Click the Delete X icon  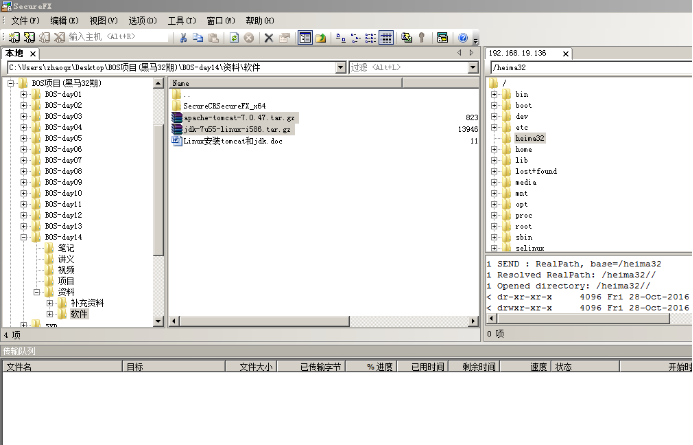268,38
